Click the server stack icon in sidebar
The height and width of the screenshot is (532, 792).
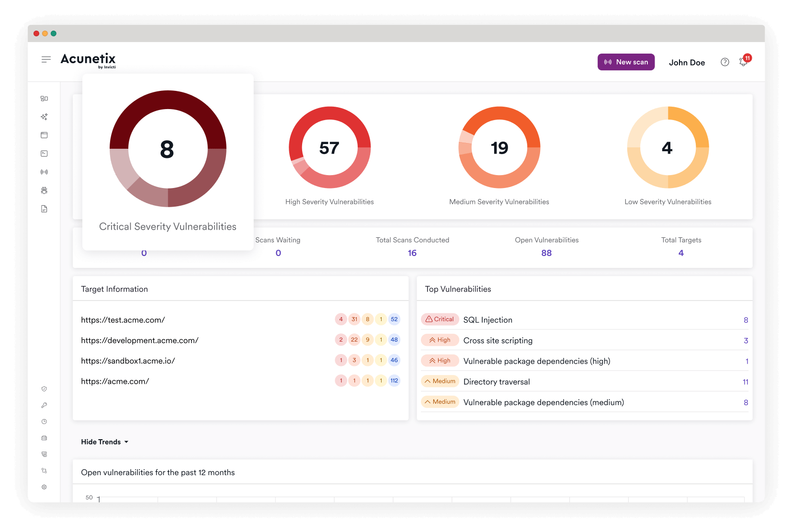[44, 454]
